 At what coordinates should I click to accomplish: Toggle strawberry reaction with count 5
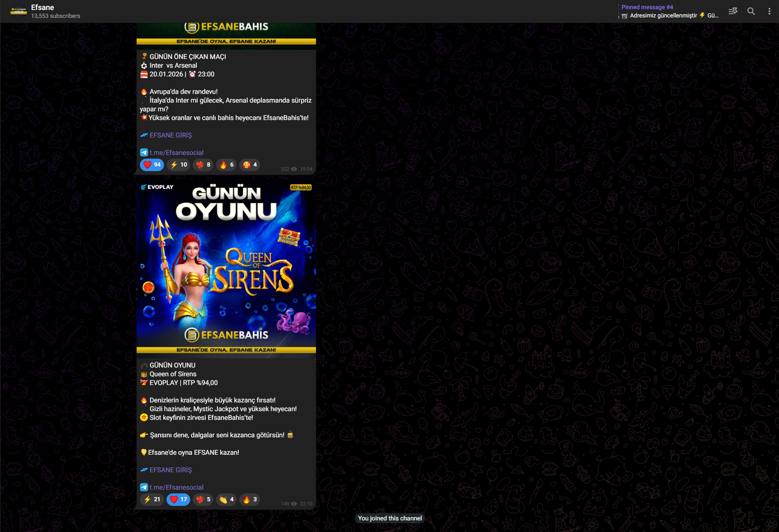pos(203,500)
